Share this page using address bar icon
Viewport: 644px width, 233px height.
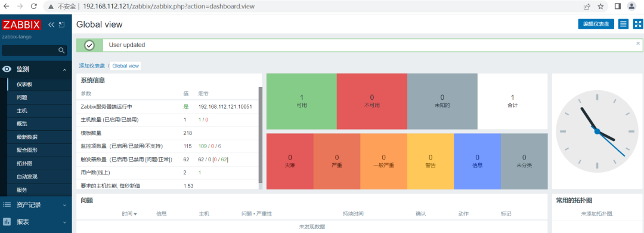click(x=587, y=6)
